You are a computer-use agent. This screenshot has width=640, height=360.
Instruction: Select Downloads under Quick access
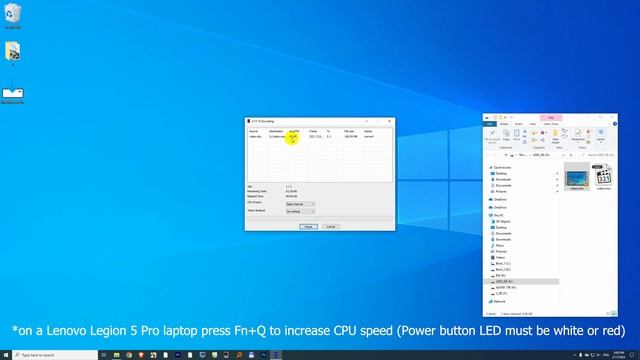click(x=503, y=180)
